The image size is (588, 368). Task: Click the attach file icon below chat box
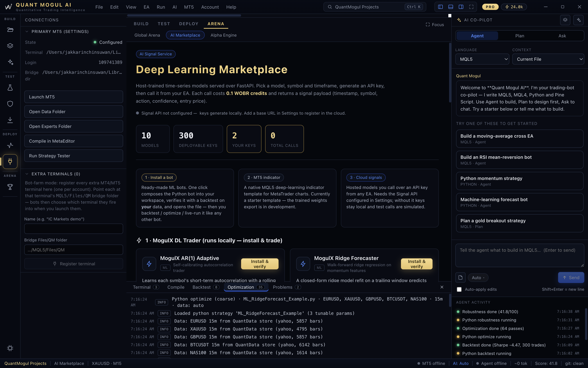pyautogui.click(x=460, y=277)
